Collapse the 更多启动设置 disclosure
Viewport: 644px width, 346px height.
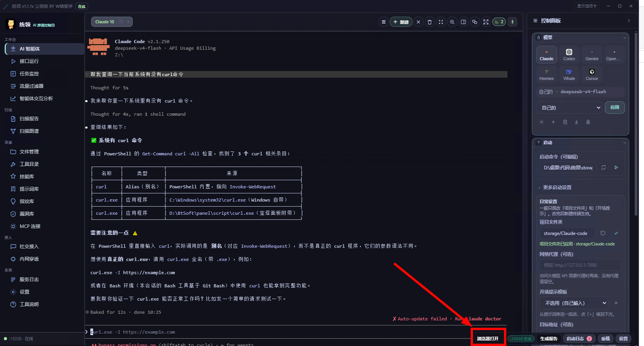tap(555, 188)
